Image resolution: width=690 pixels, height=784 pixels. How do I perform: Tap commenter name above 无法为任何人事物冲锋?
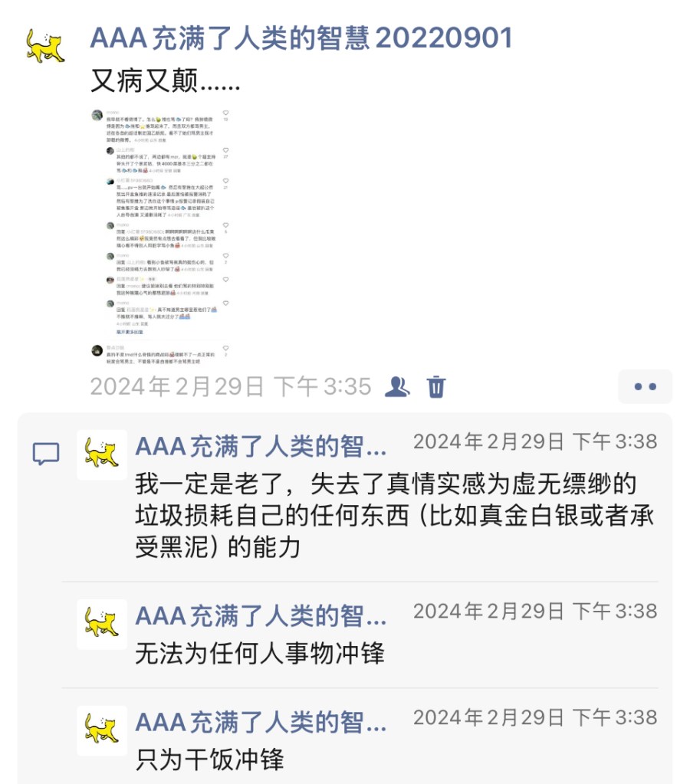[261, 615]
